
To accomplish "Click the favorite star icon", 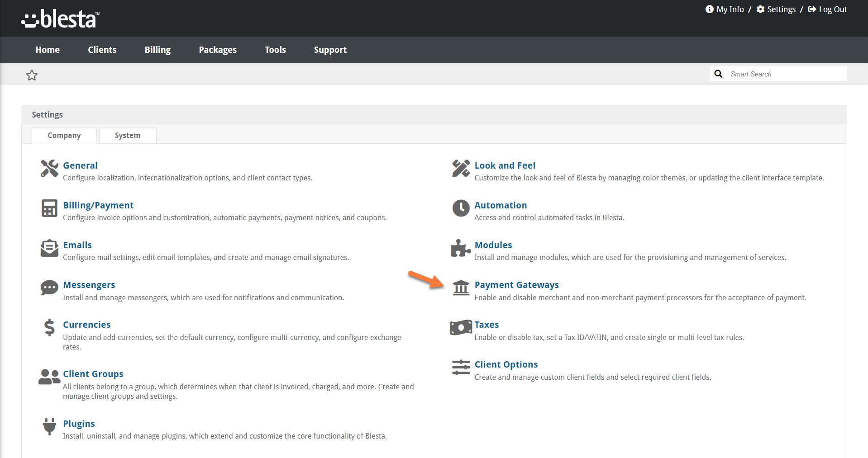I will click(32, 75).
